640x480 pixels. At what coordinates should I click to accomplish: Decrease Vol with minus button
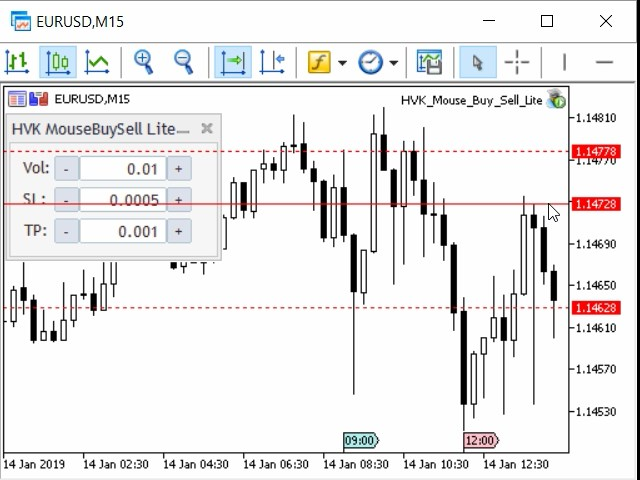point(66,169)
